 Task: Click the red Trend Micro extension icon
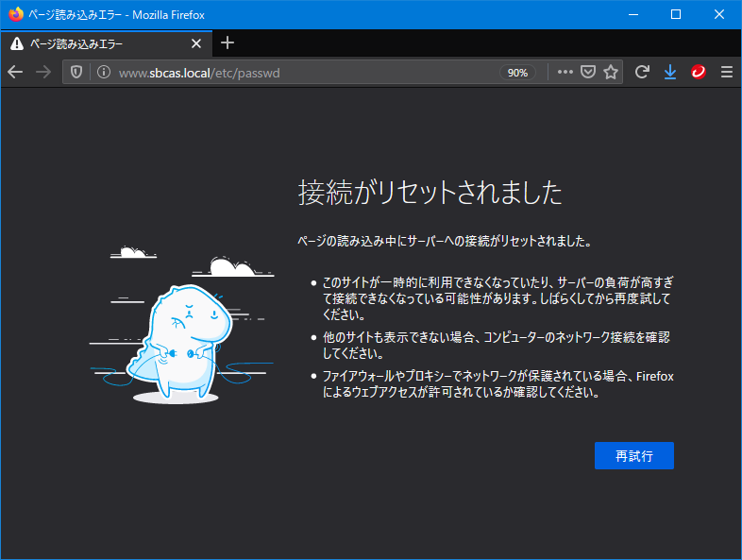coord(699,72)
